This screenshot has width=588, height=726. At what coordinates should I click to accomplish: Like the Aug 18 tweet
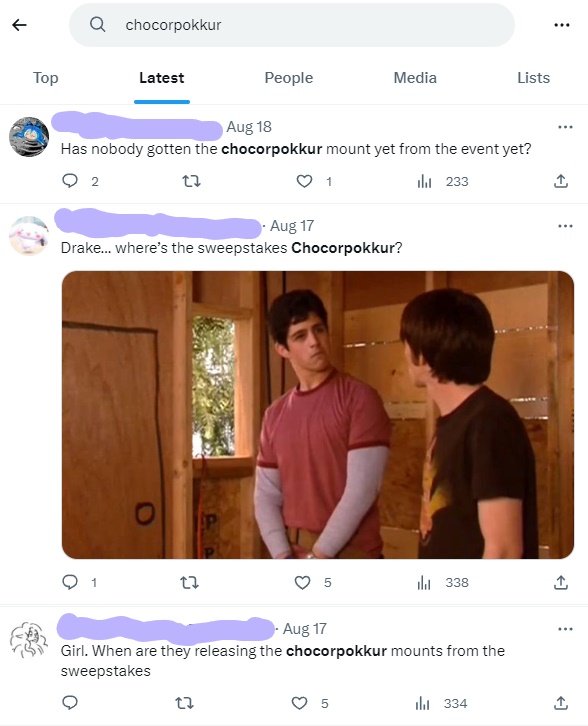click(304, 181)
